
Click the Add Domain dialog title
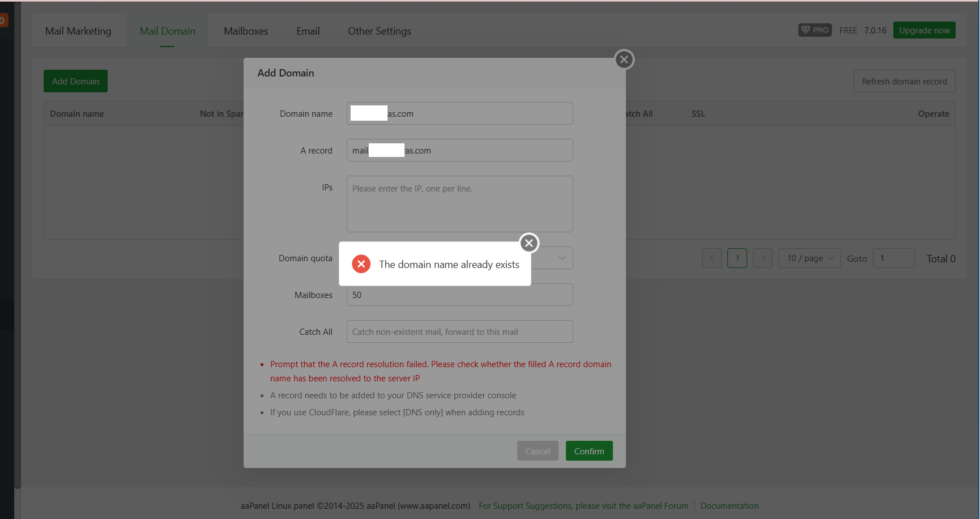(286, 73)
